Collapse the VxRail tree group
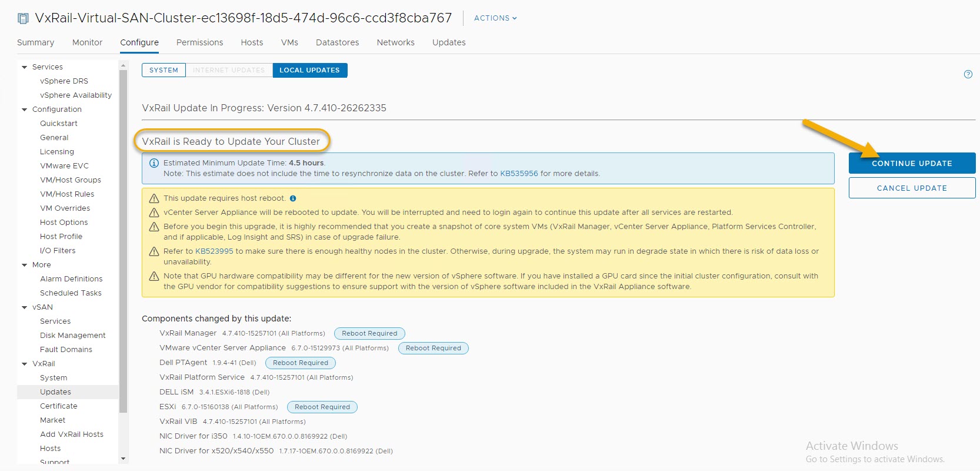 pos(25,364)
